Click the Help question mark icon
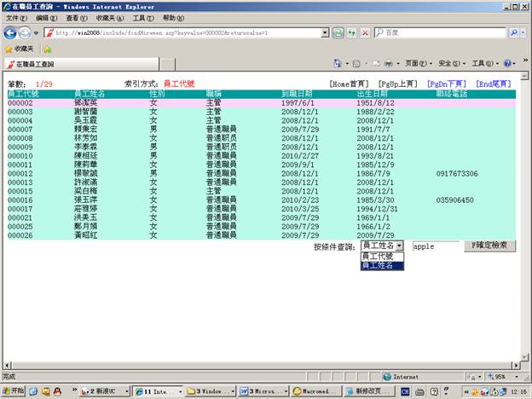532x399 pixels. pos(508,64)
